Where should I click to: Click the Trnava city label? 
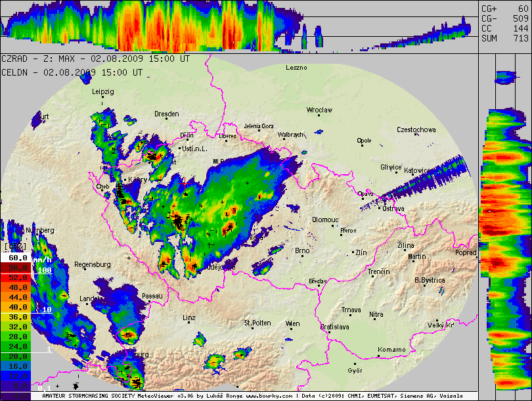(351, 310)
